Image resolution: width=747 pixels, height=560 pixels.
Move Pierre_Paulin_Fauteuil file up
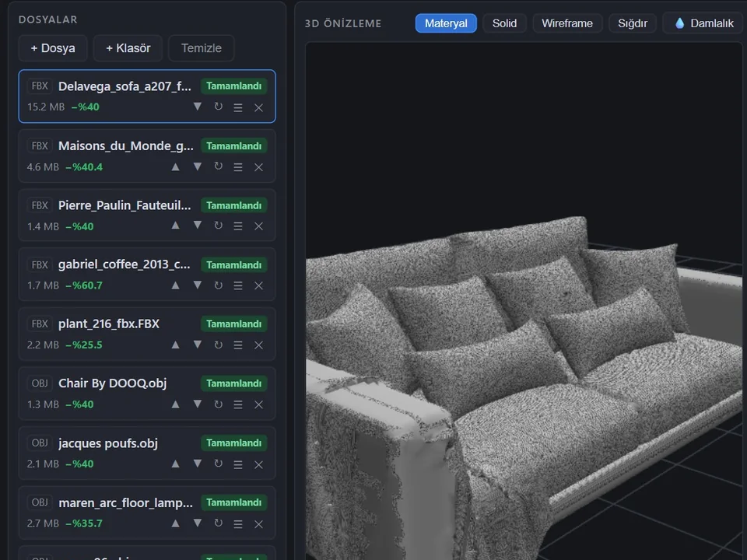coord(175,226)
